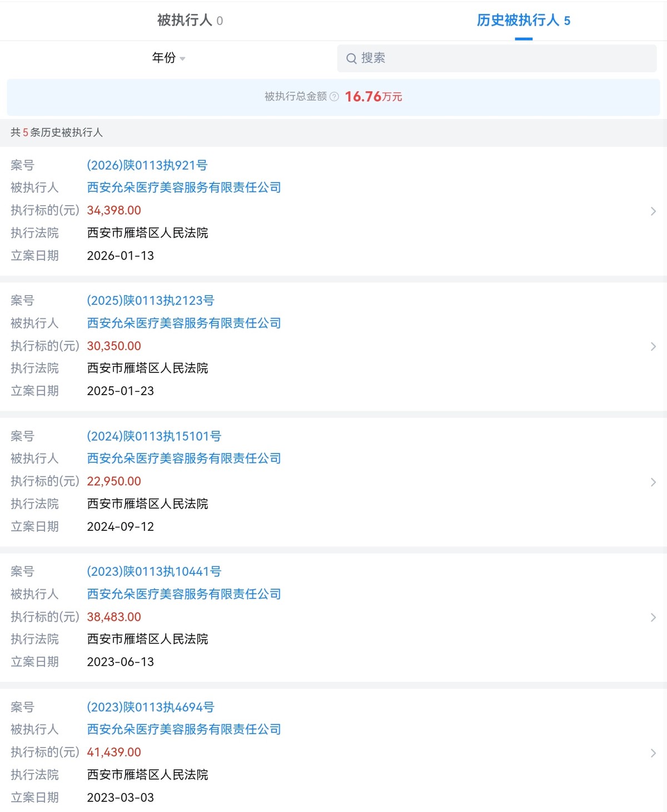Expand details chevron for 38,483.00 record
This screenshot has height=812, width=667.
(x=653, y=617)
